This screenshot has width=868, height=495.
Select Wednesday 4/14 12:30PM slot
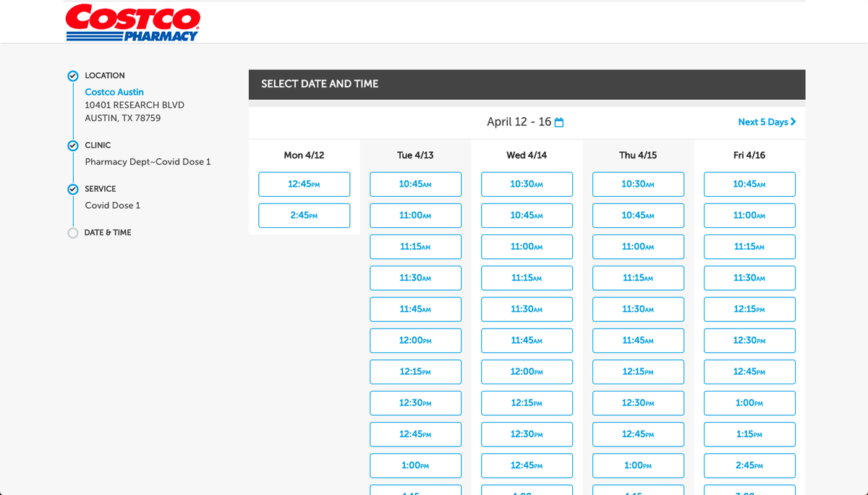(527, 434)
